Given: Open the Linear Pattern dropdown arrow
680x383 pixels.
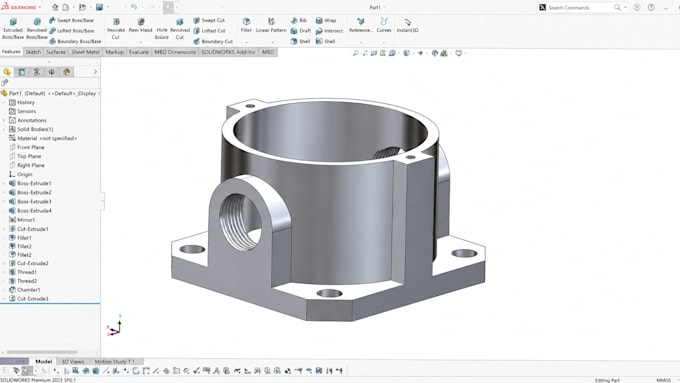Looking at the screenshot, I should [272, 42].
